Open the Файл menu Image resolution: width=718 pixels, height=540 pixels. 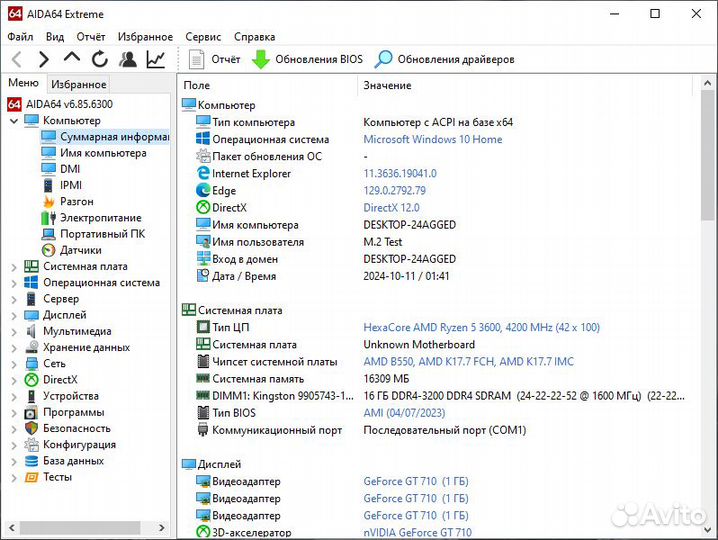tap(20, 37)
